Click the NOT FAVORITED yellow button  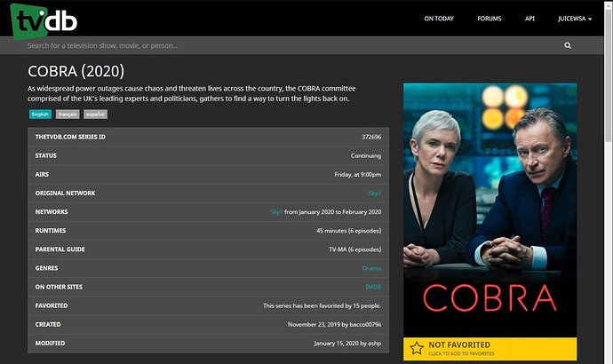[490, 349]
